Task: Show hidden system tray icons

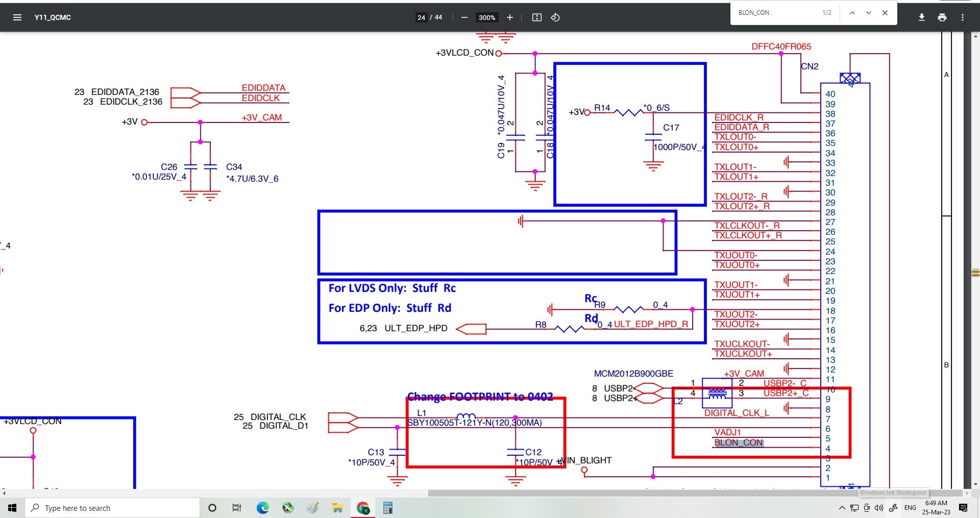Action: click(x=842, y=508)
